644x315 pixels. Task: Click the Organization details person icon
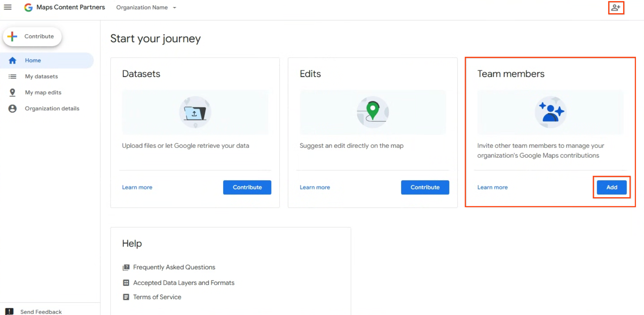click(x=12, y=109)
